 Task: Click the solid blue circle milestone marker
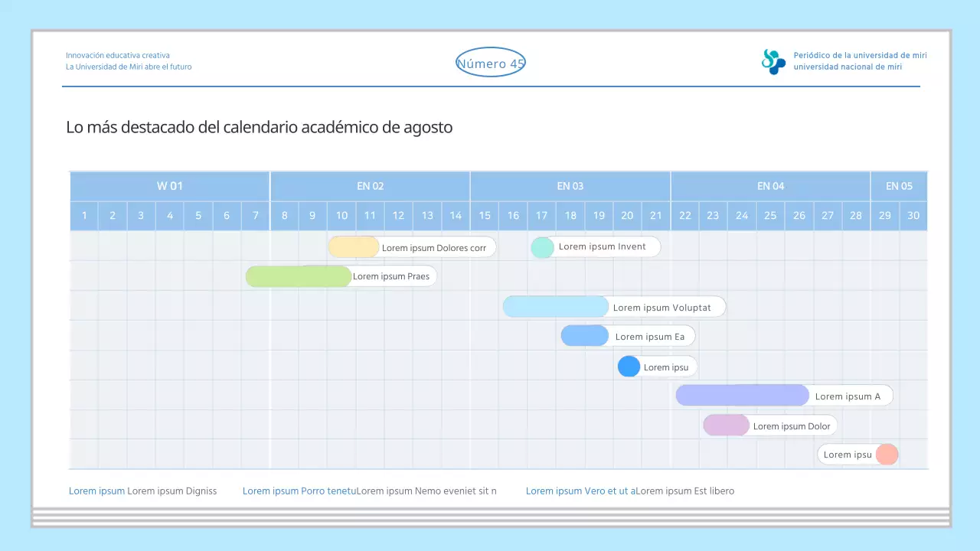tap(629, 367)
